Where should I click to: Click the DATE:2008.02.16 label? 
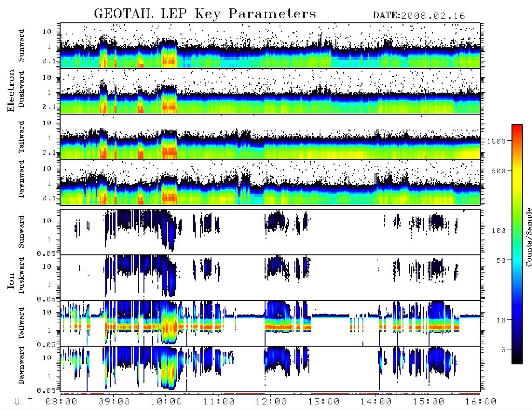coord(419,16)
